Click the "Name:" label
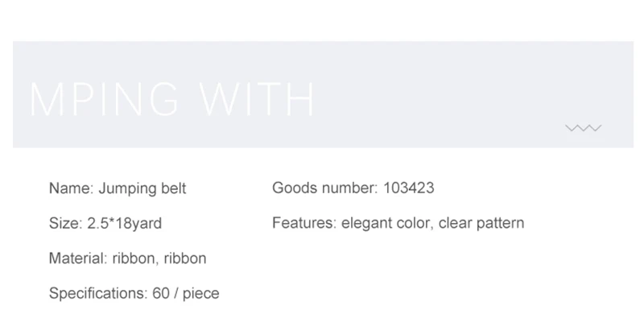 pyautogui.click(x=72, y=188)
